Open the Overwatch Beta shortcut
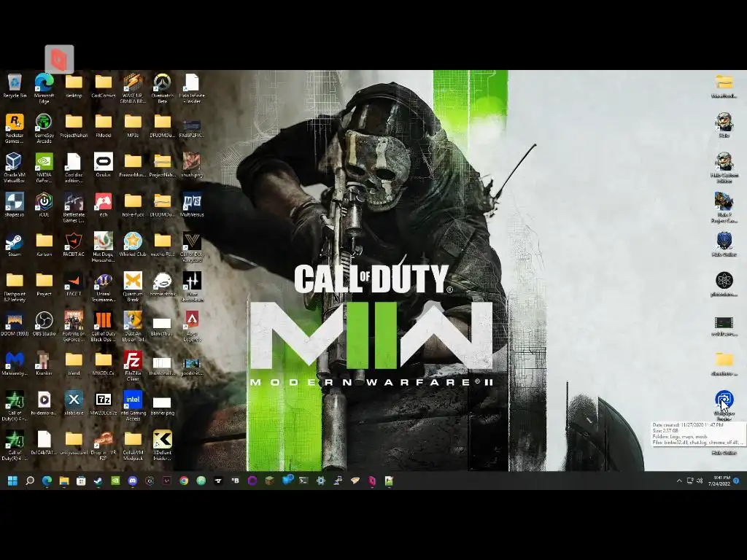Viewport: 747px width, 560px height. tap(162, 88)
